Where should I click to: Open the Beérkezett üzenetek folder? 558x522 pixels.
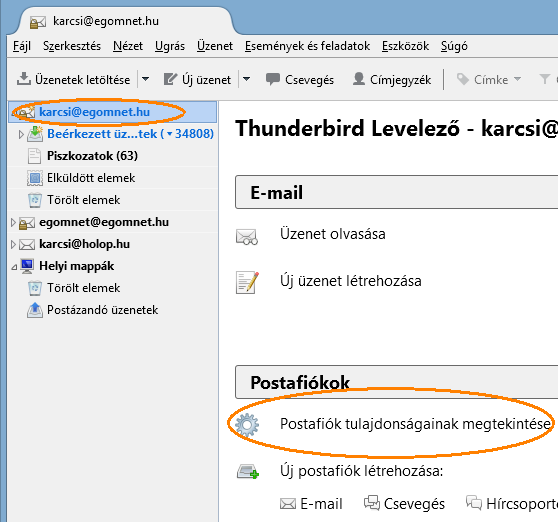tap(130, 134)
